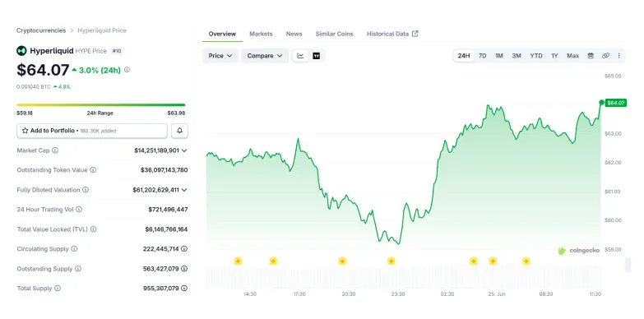The height and width of the screenshot is (319, 644).
Task: Click news marker near 20:30
Action: (342, 261)
